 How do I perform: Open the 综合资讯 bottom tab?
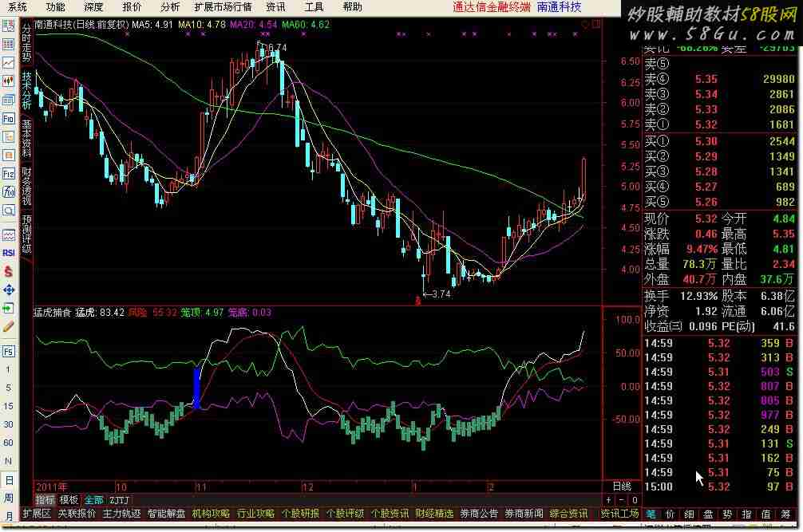coord(568,514)
